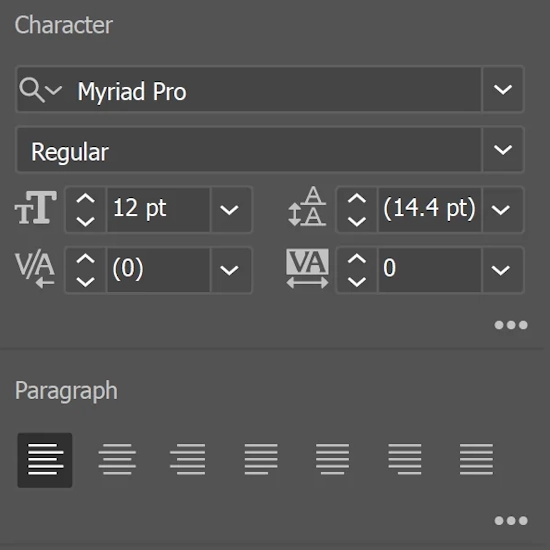
Task: Click the font size TT icon
Action: click(x=35, y=208)
